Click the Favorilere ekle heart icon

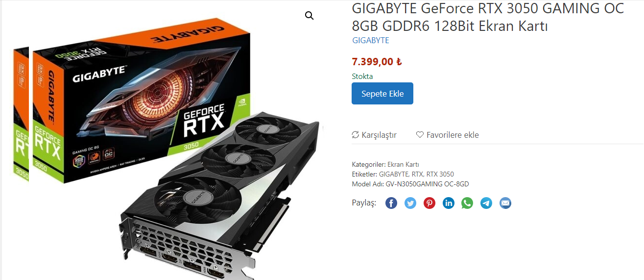(x=420, y=135)
